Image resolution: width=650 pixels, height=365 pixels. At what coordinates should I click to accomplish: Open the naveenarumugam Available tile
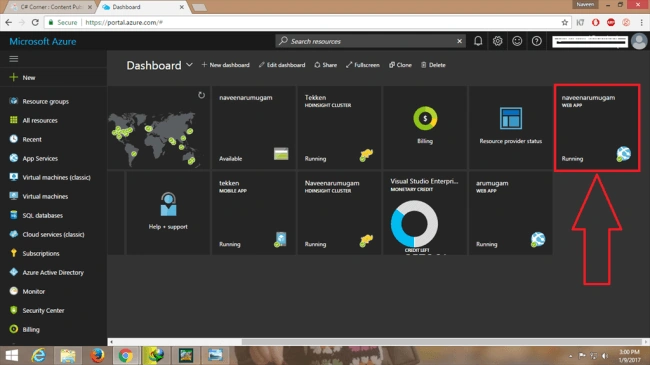tap(254, 128)
